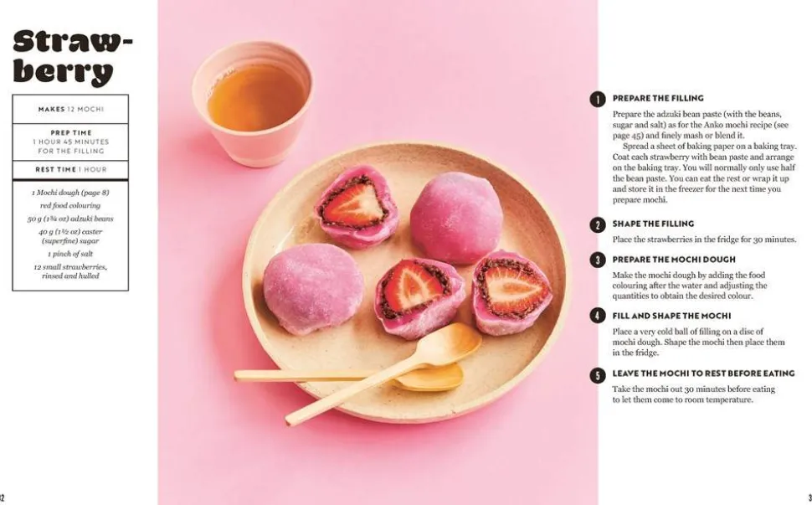
Task: Click the cup of tea in photo
Action: click(x=254, y=103)
